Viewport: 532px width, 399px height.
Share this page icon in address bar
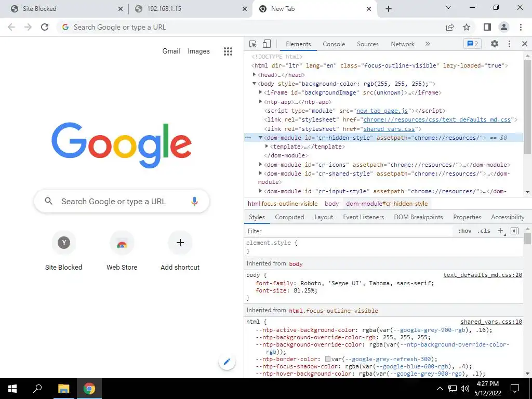(x=450, y=27)
